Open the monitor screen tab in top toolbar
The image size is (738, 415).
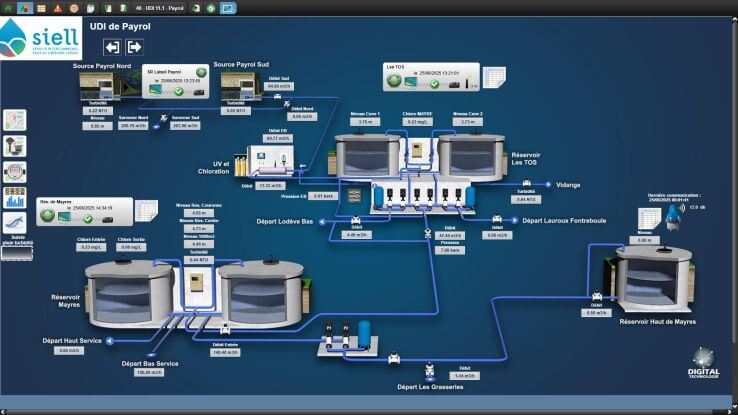(x=228, y=7)
